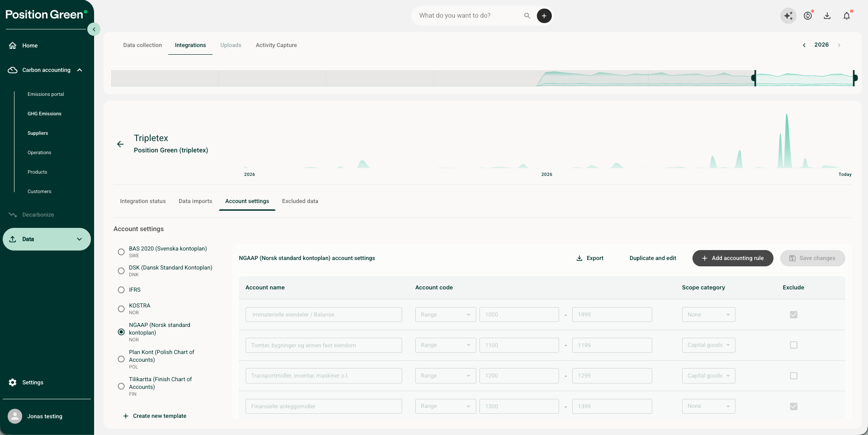
Task: Open Data imports tab
Action: pyautogui.click(x=195, y=201)
